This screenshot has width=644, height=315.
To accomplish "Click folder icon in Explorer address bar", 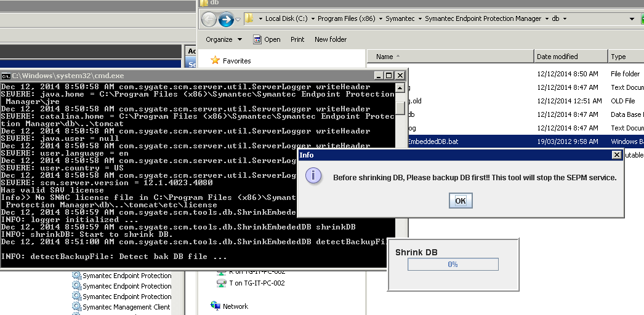I will 249,18.
